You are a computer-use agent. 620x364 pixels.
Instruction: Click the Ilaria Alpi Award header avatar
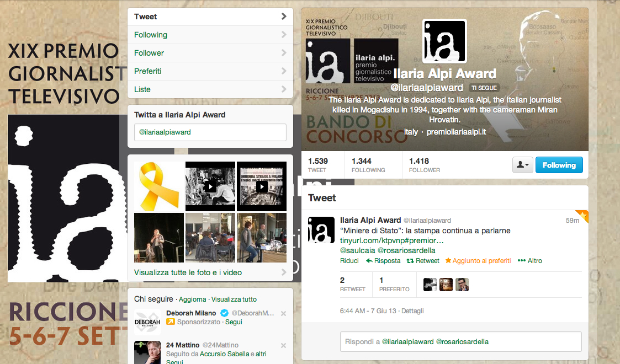tap(444, 41)
